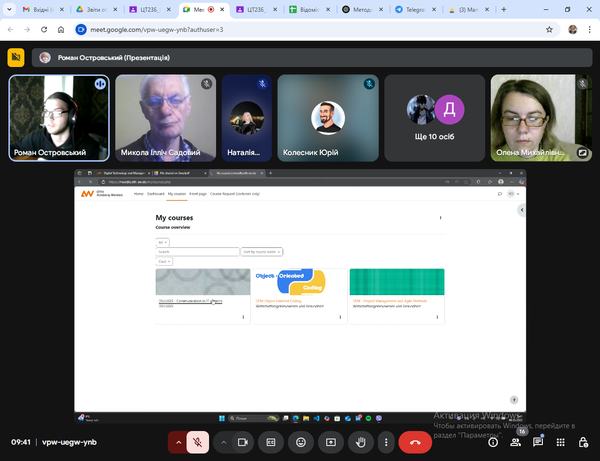This screenshot has width=600, height=461.
Task: Open the tile showing 10 more participants
Action: pyautogui.click(x=435, y=118)
